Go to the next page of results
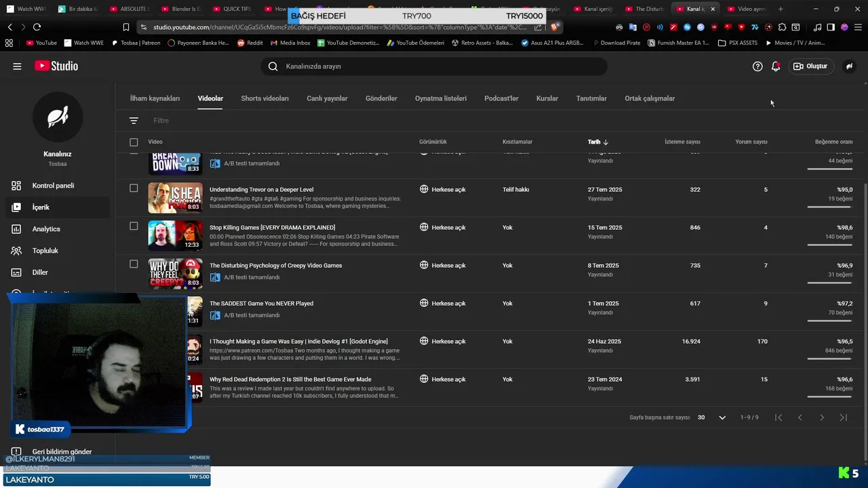This screenshot has height=488, width=868. click(x=822, y=418)
